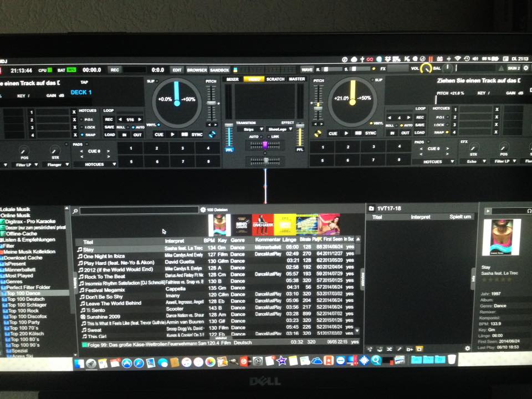Open right deck HOTCUES pads dropdown

point(434,162)
